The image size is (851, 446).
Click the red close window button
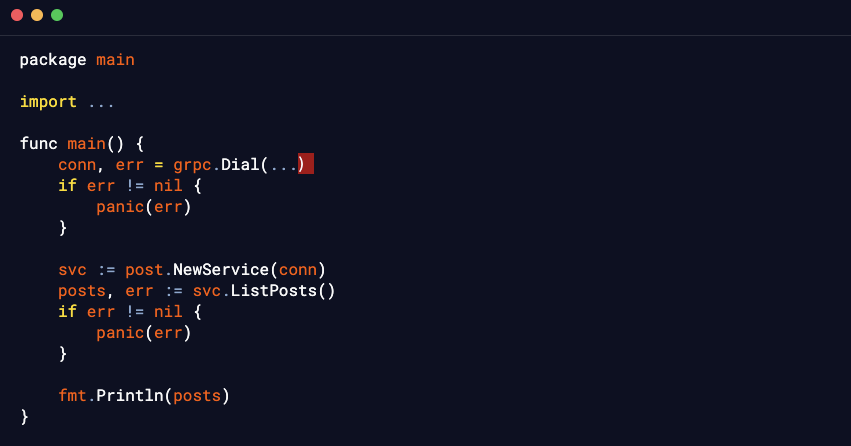17,15
